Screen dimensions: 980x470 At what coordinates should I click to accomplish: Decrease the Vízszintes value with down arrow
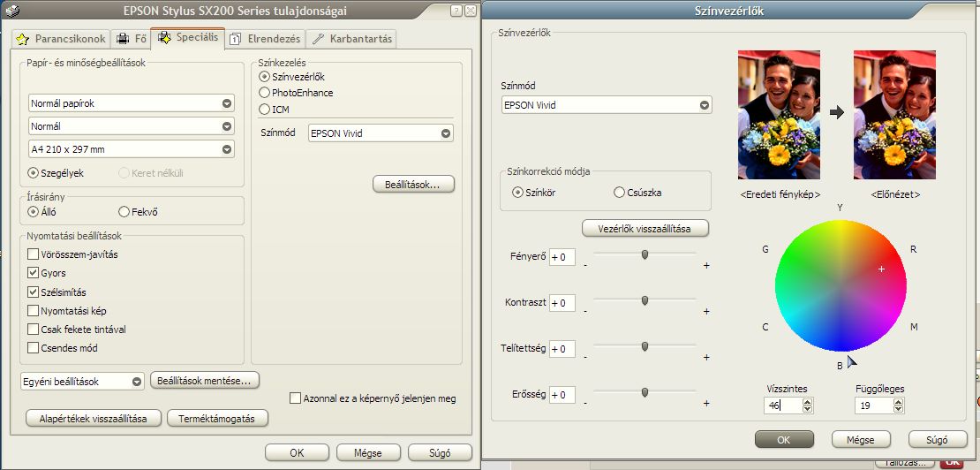[808, 409]
